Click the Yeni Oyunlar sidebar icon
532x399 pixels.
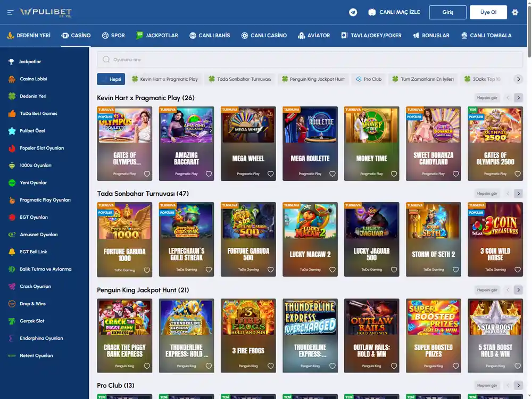(12, 182)
